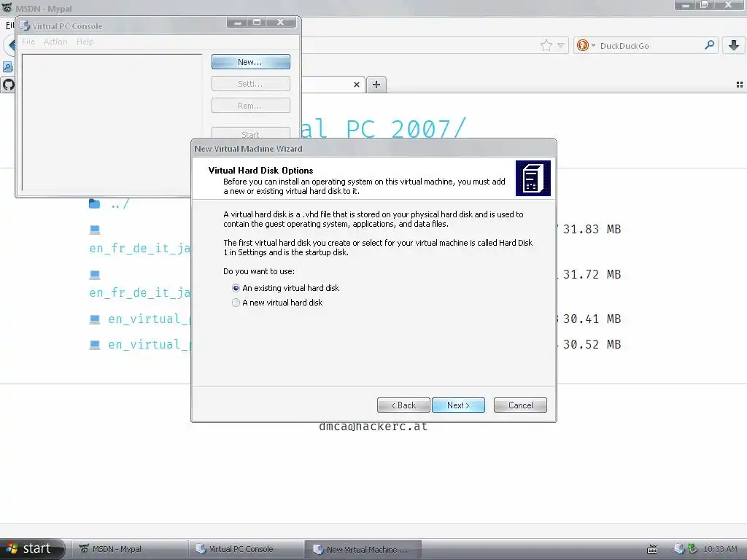Minimize the Virtual PC Console window
This screenshot has width=747, height=560.
pos(238,22)
